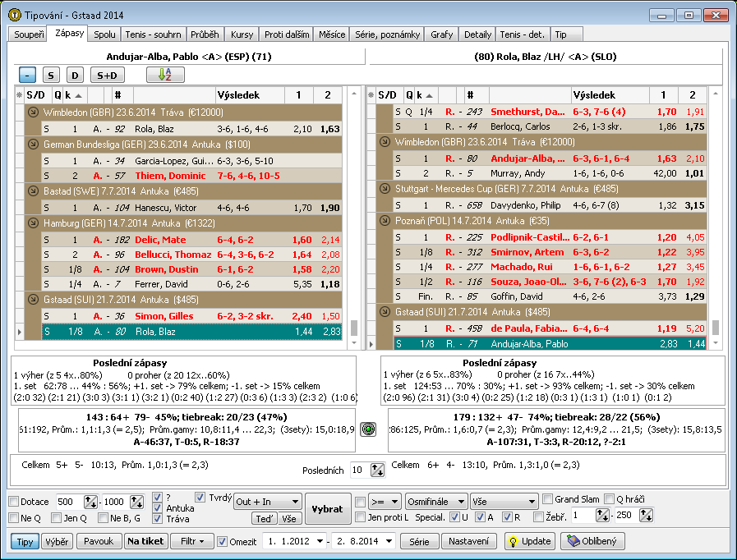This screenshot has height=560, width=737.
Task: Click the Výsledek column header in left table
Action: pos(250,95)
